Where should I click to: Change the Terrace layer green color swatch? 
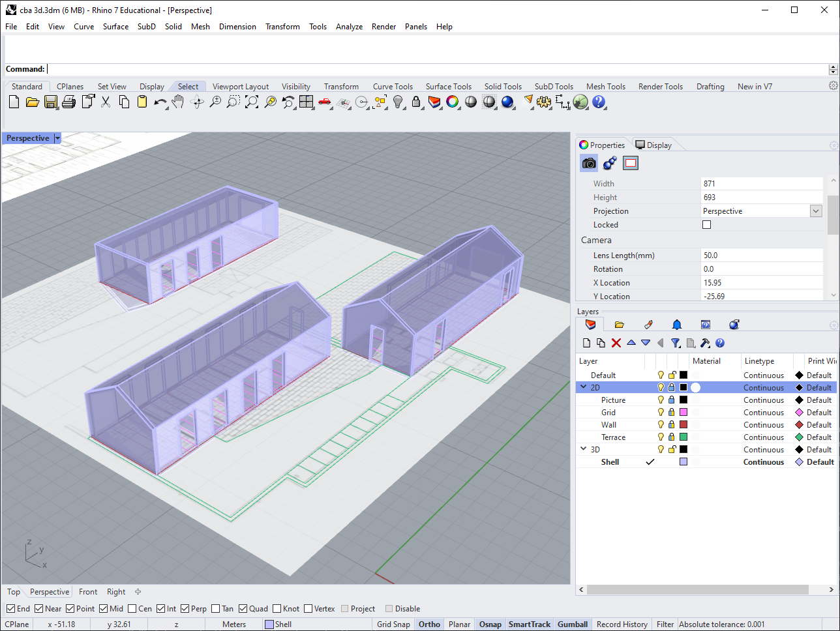[x=683, y=437]
